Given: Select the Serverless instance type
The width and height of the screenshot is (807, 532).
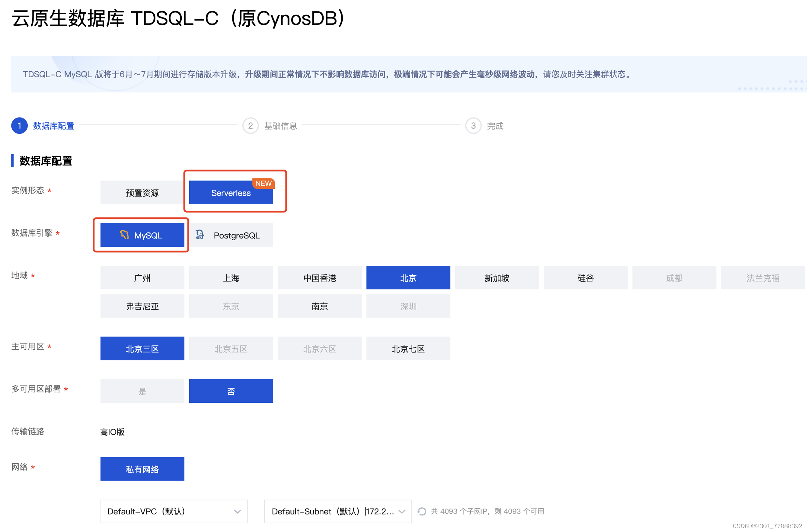Looking at the screenshot, I should pyautogui.click(x=231, y=192).
